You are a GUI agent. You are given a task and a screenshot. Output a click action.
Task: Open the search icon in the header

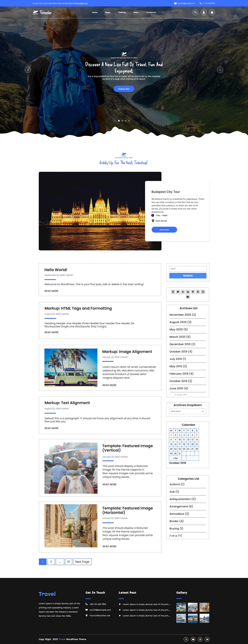coord(195,12)
